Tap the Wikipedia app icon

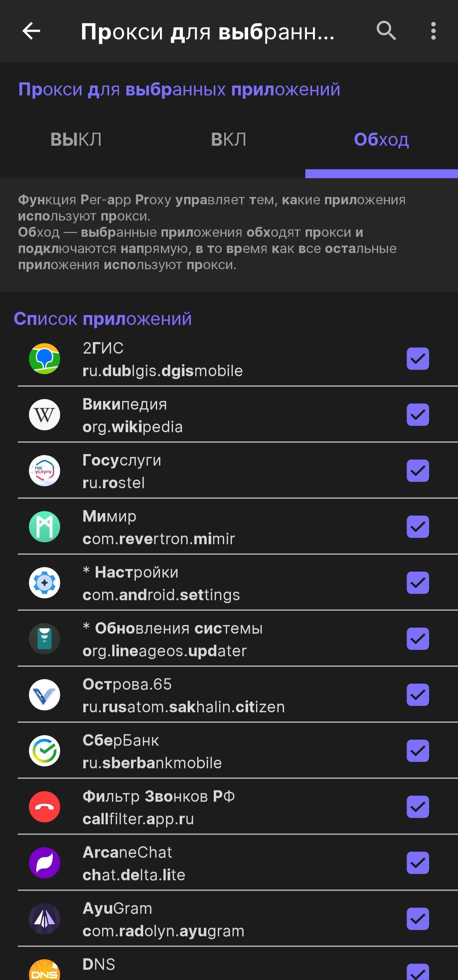tap(45, 415)
